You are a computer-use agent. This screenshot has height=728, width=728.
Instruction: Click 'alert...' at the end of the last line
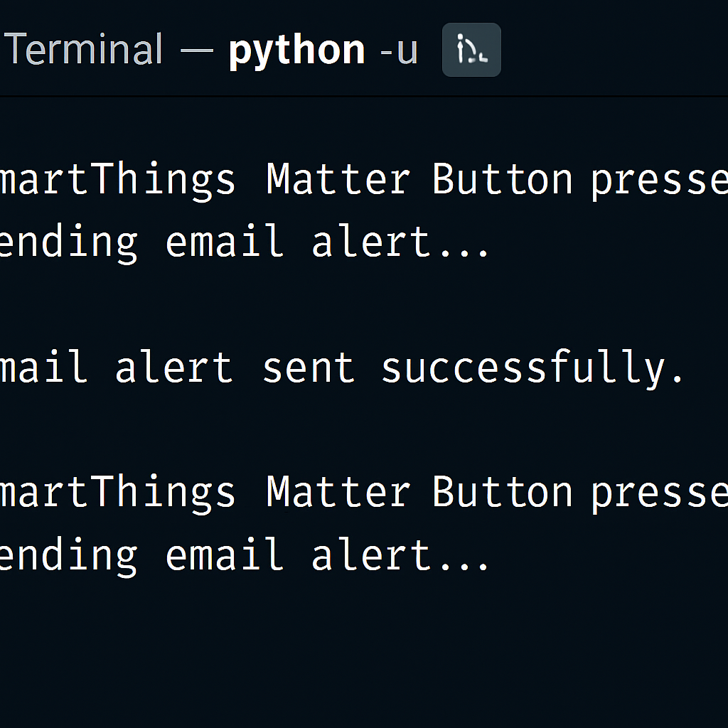[x=400, y=555]
